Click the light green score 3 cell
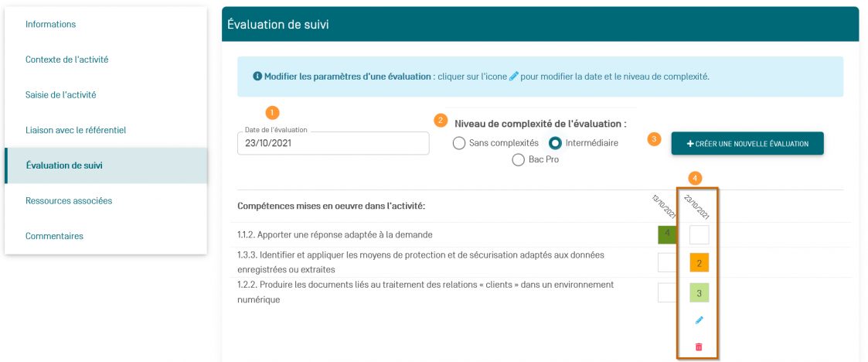 tap(699, 293)
